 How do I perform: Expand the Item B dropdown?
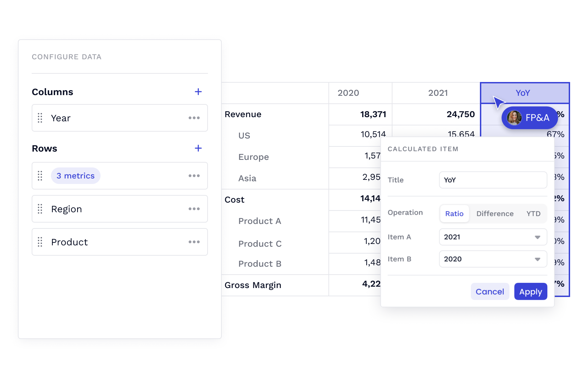(x=493, y=259)
